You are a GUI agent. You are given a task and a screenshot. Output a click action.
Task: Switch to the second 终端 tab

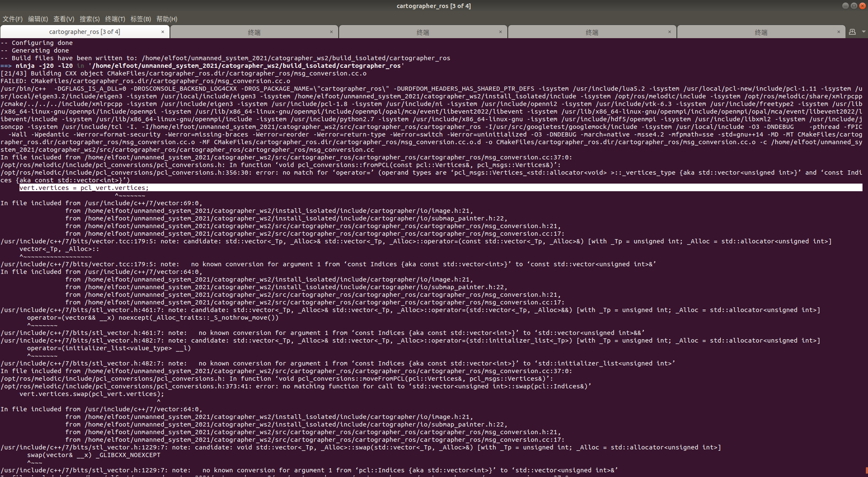click(x=254, y=32)
